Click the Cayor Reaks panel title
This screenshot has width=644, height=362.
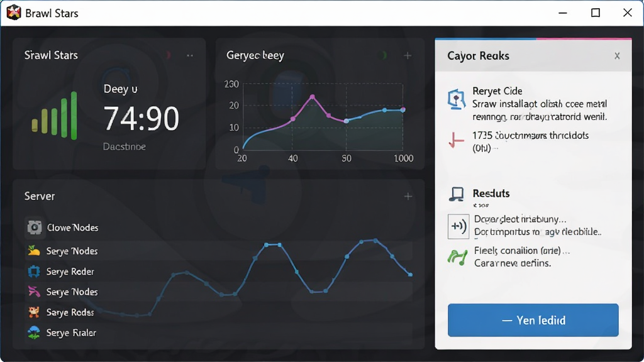478,56
